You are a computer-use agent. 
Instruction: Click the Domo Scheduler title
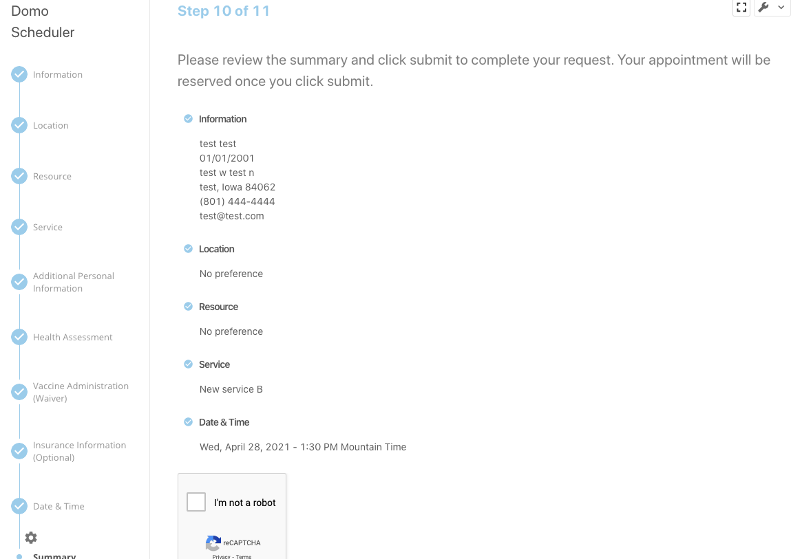tap(43, 22)
